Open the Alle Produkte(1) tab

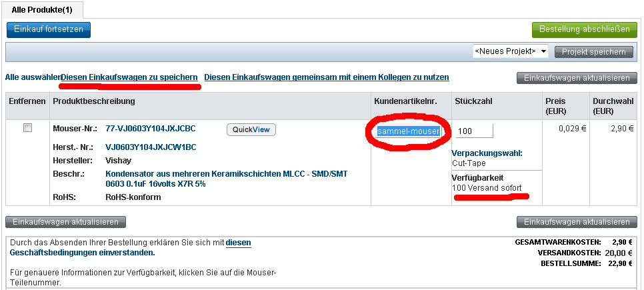click(x=42, y=10)
